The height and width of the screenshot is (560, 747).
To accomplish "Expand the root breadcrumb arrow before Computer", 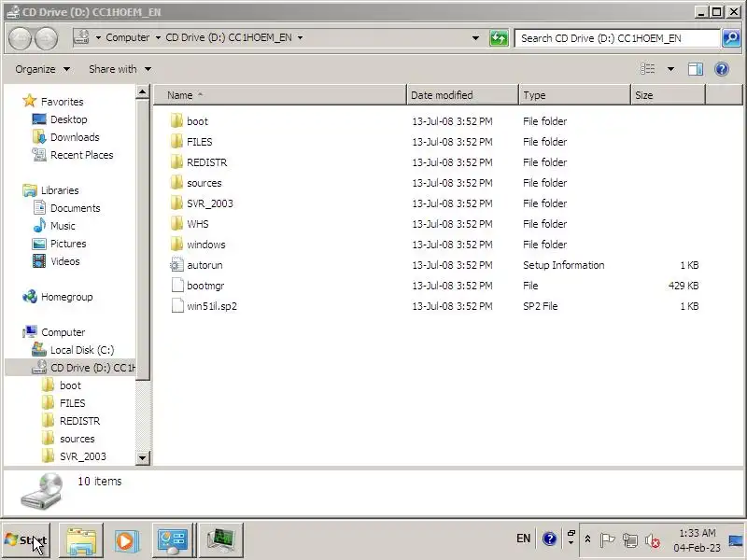I will (98, 37).
